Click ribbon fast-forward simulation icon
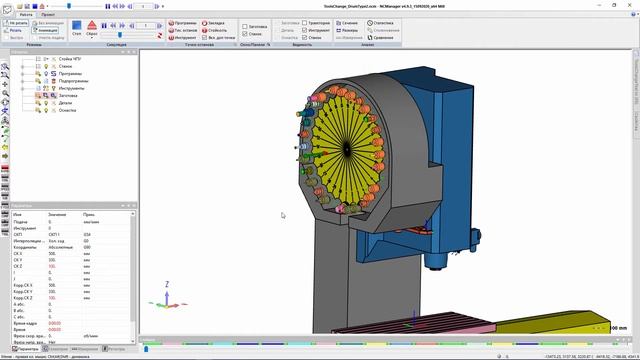Viewport: 640px width, 360px height. tap(122, 26)
